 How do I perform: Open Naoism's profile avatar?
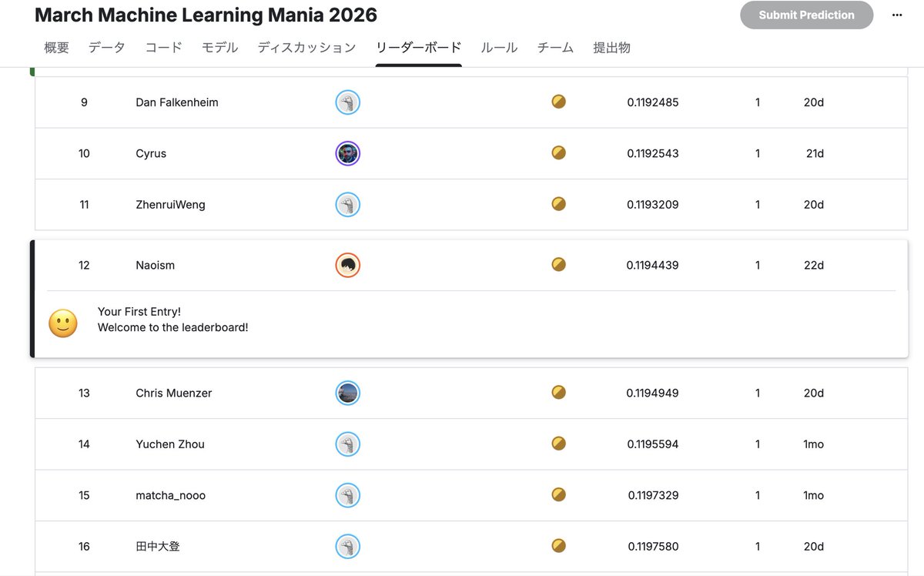pyautogui.click(x=348, y=266)
